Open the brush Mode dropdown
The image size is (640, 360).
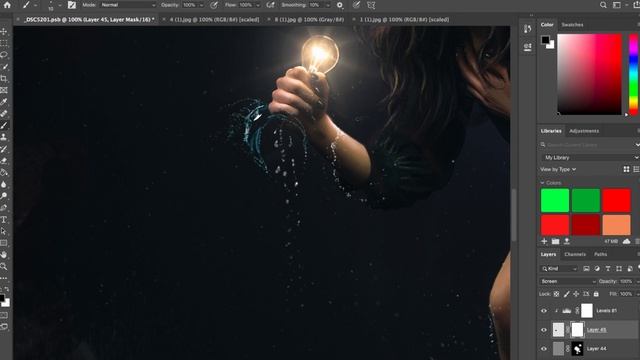127,5
